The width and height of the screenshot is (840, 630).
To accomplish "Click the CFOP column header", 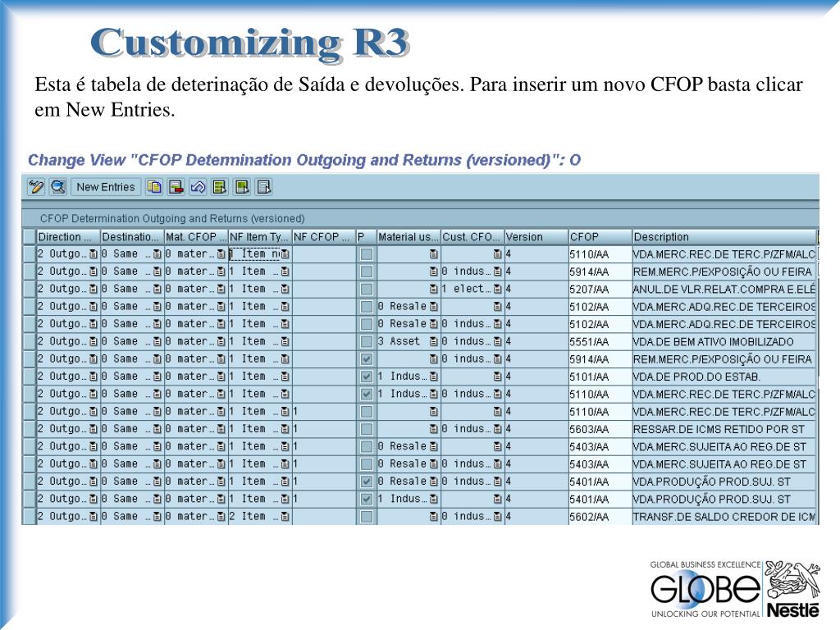I will click(600, 237).
